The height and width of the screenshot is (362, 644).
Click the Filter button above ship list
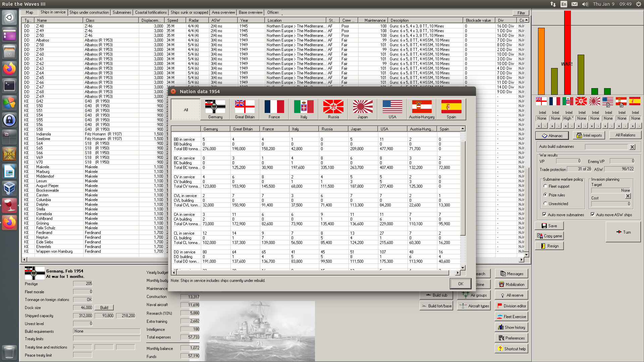pyautogui.click(x=521, y=13)
